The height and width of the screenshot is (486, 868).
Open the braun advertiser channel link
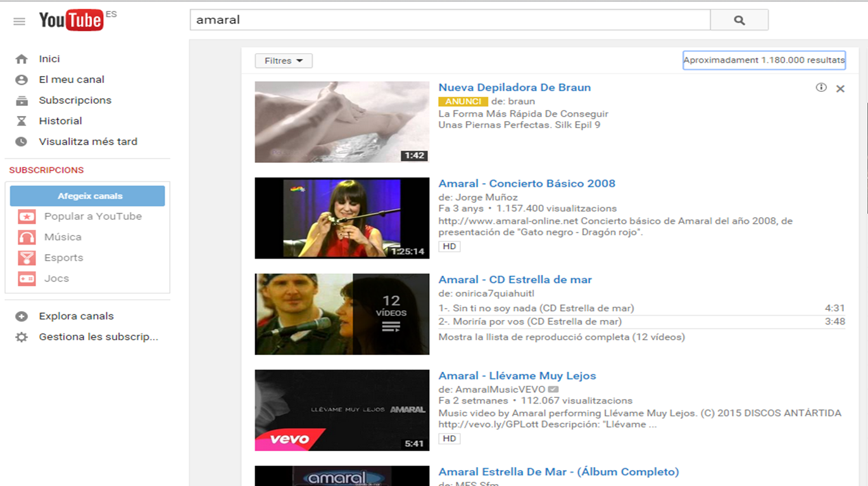tap(522, 101)
